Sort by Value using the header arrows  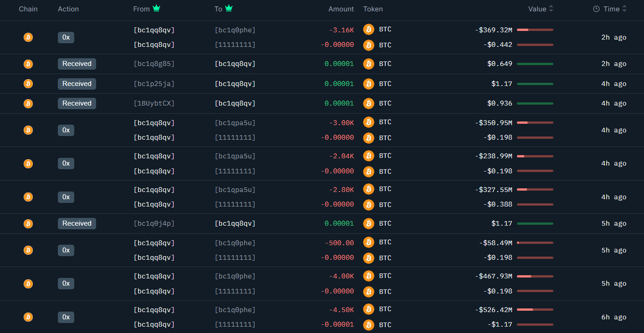tap(551, 9)
